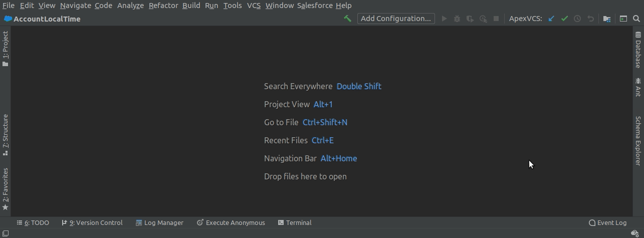Toggle the Project tool window sidebar
Viewport: 644px width, 238px height.
[x=6, y=49]
